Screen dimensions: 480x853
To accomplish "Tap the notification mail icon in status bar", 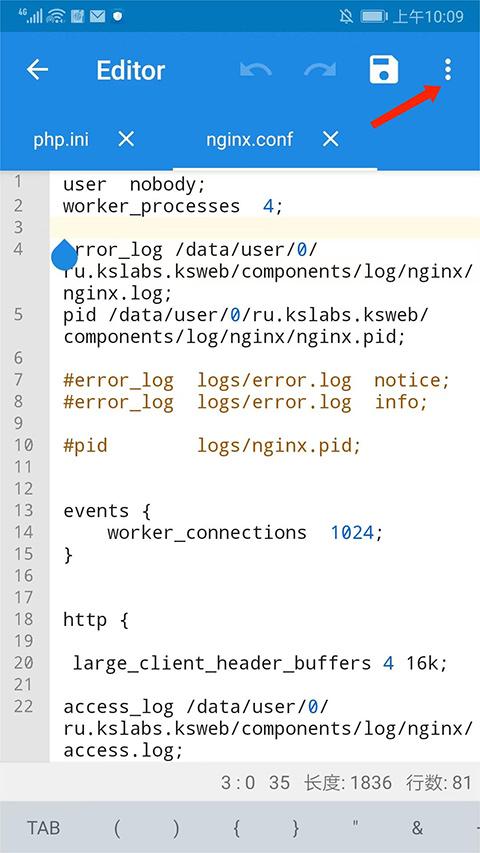I will coord(97,16).
